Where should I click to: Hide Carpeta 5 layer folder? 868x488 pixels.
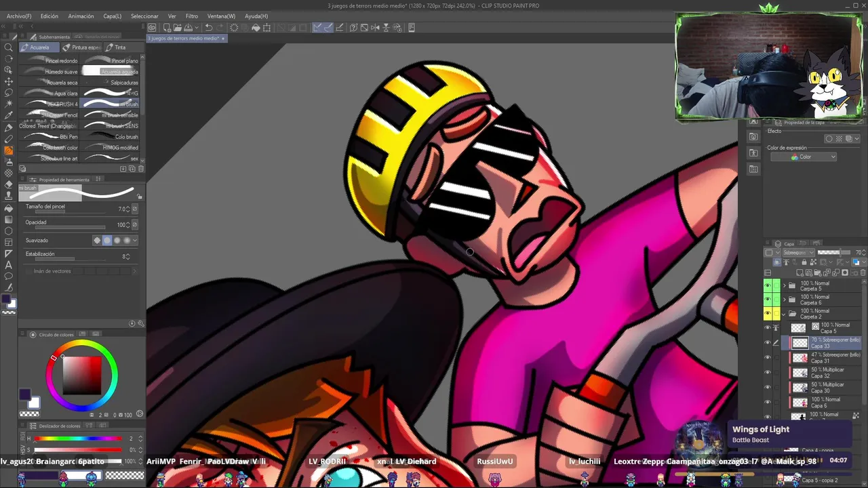768,285
